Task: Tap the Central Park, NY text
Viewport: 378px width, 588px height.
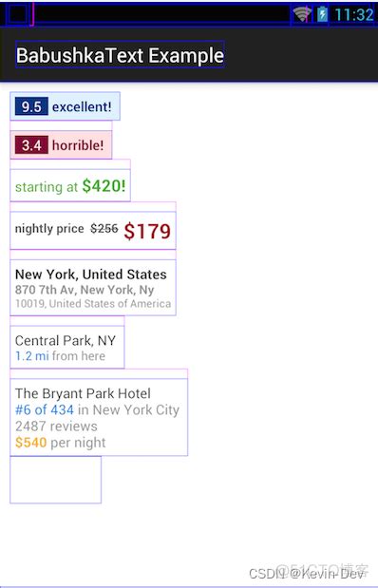Action: click(66, 340)
